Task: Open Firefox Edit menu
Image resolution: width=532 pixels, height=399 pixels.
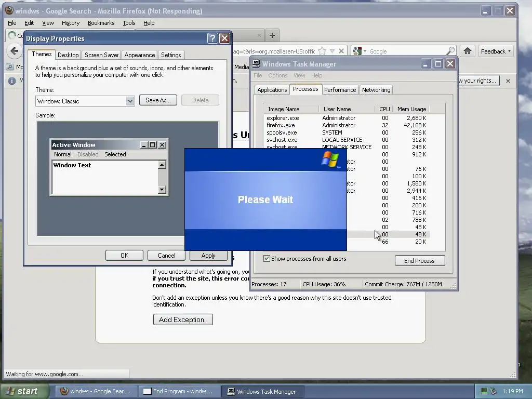Action: [x=29, y=23]
